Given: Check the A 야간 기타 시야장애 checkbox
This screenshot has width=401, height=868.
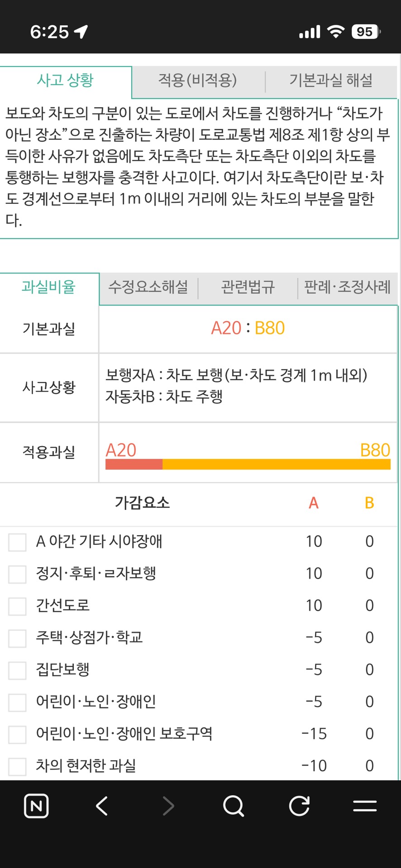Looking at the screenshot, I should 17,542.
